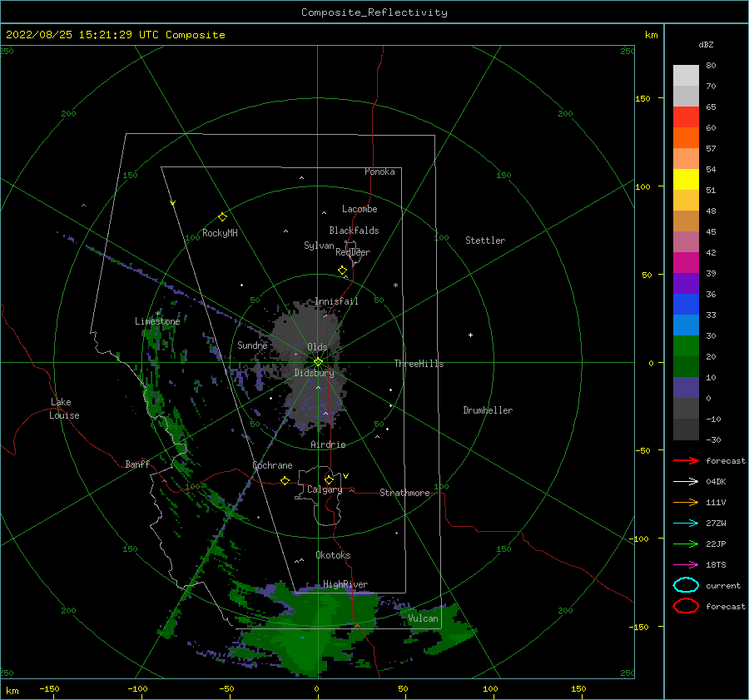This screenshot has width=749, height=700.
Task: Click the yellow diamond marker at Cochrane
Action: pos(285,481)
